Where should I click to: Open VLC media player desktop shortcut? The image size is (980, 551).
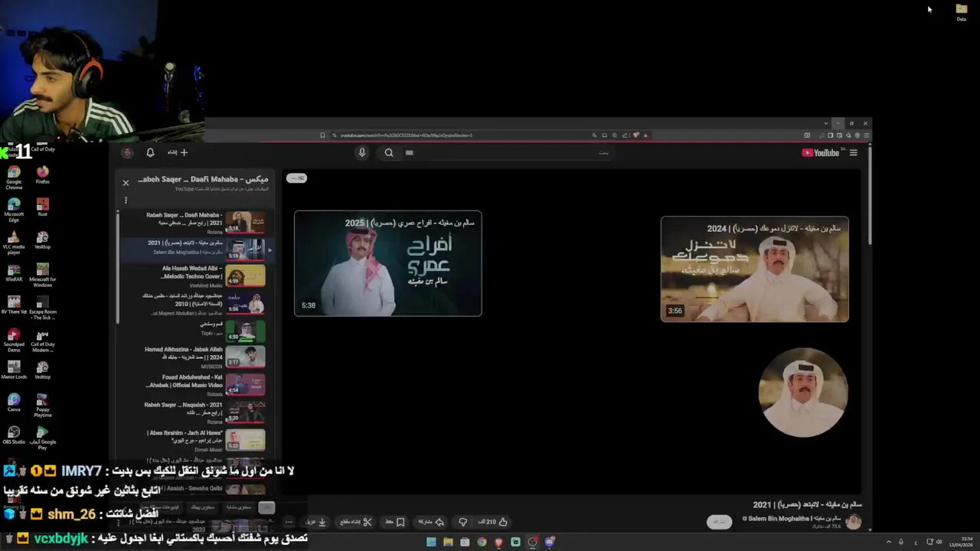(x=14, y=243)
